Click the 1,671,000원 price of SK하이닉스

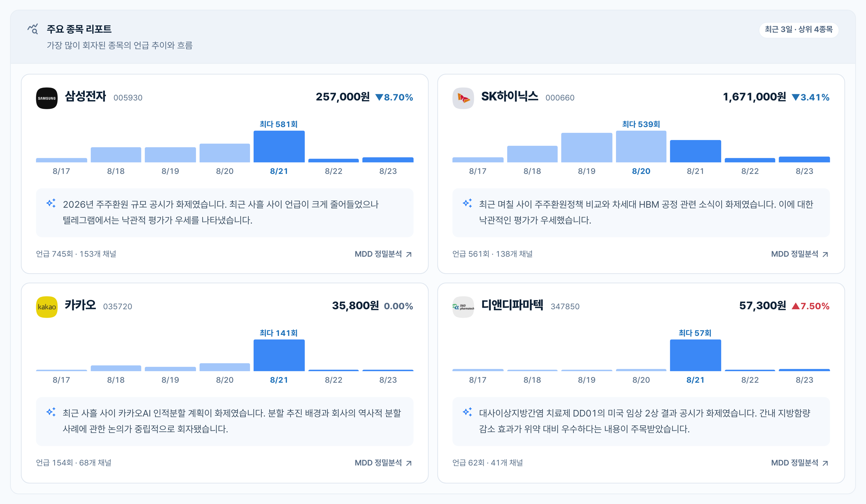pyautogui.click(x=755, y=97)
